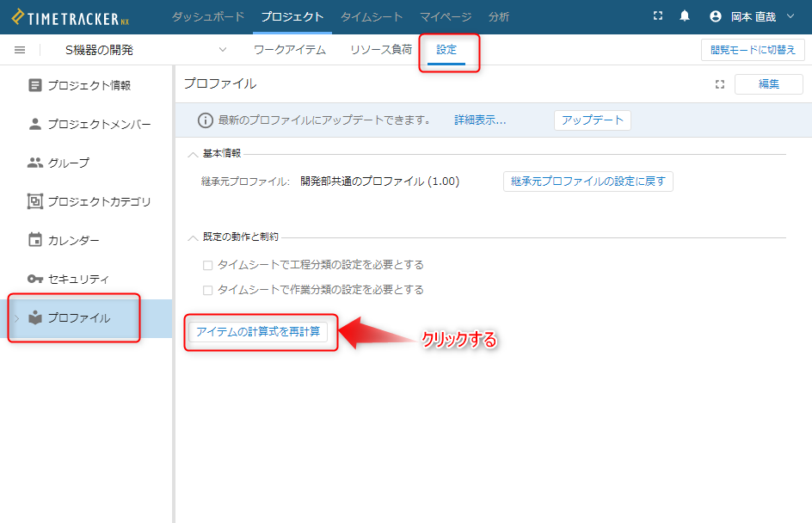Switch to マイページ tab
Image resolution: width=812 pixels, height=523 pixels.
tap(446, 16)
